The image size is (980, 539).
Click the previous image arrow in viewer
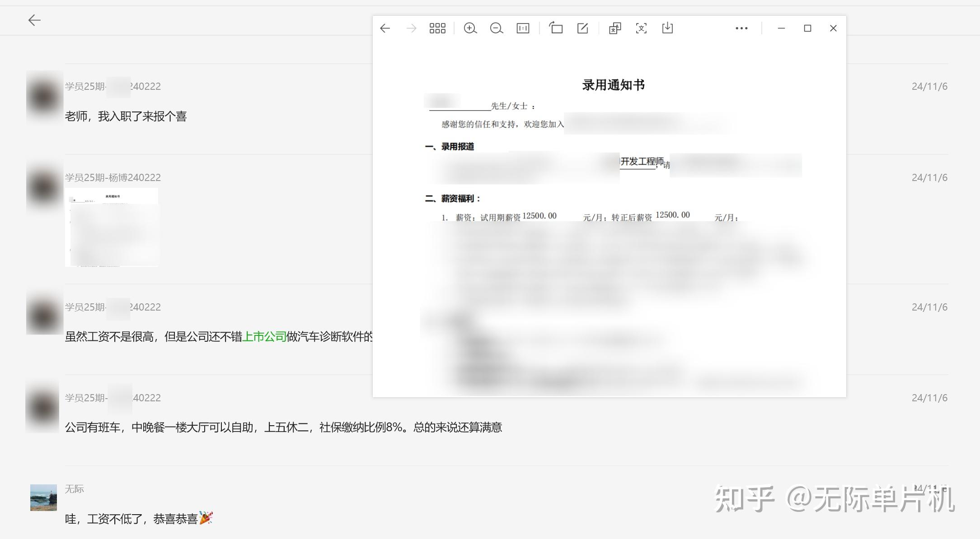coord(385,28)
